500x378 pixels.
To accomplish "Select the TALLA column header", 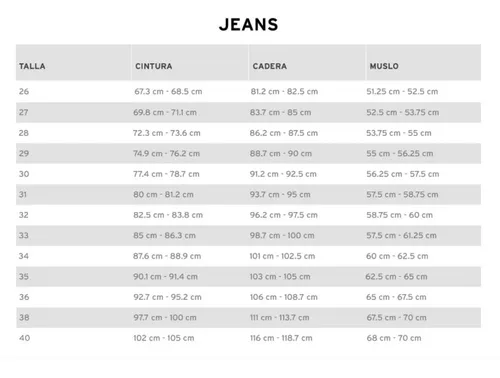I will (x=32, y=66).
